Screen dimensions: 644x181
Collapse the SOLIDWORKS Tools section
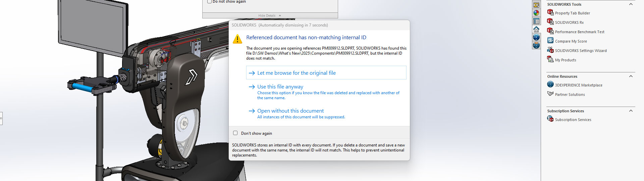point(631,4)
